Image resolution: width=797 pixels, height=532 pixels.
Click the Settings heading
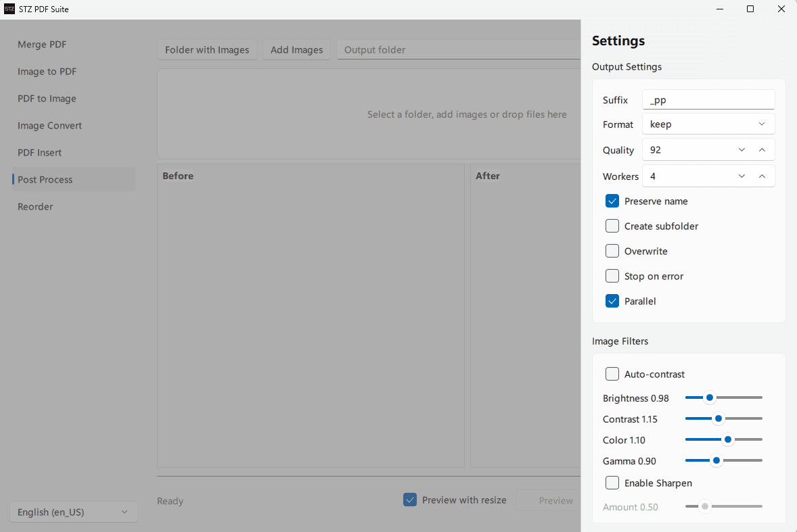[x=618, y=41]
